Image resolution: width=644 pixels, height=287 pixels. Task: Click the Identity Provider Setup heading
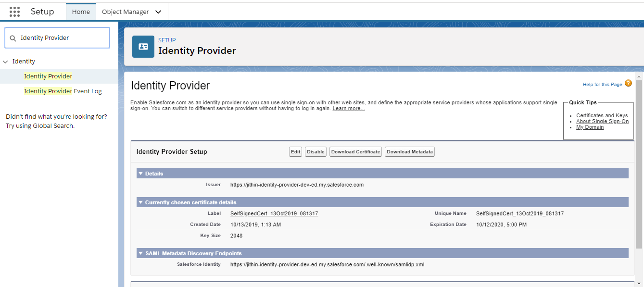click(x=172, y=151)
